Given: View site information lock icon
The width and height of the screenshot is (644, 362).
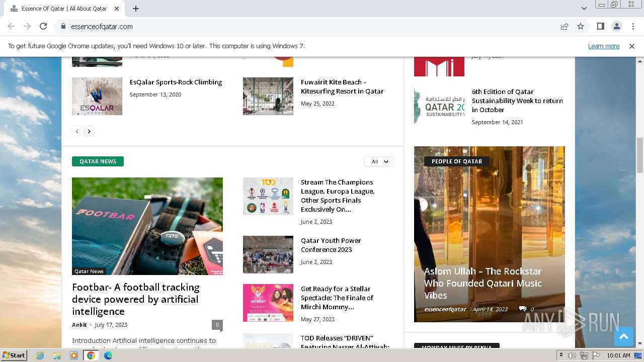Looking at the screenshot, I should point(63,26).
